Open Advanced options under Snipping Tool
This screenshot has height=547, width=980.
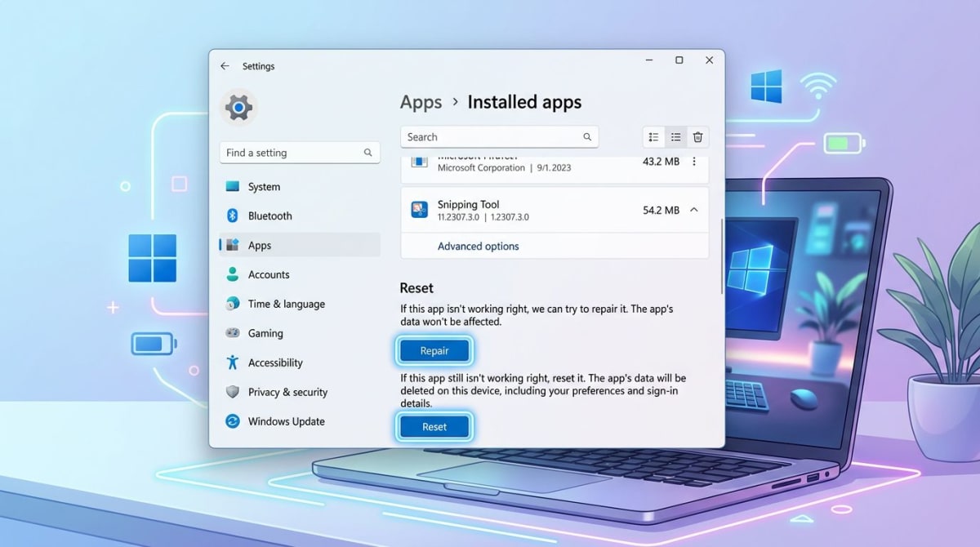[x=479, y=246]
